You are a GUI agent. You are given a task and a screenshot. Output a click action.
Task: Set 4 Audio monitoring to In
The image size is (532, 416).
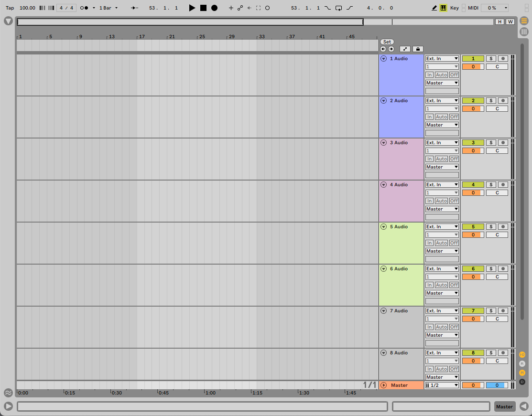[430, 201]
